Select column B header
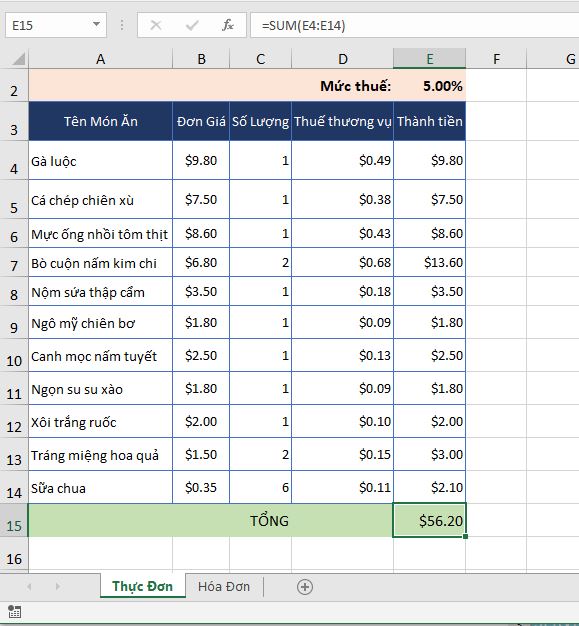579x626 pixels. click(201, 59)
